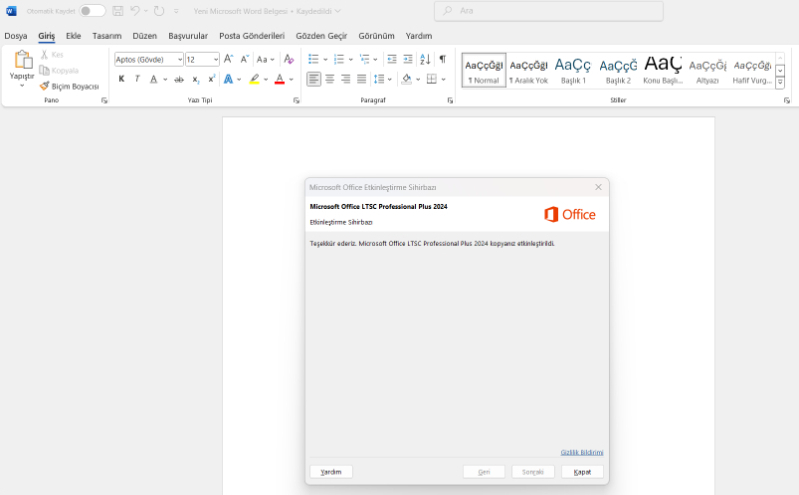Click the Cut (Kes) scissors icon

(44, 55)
